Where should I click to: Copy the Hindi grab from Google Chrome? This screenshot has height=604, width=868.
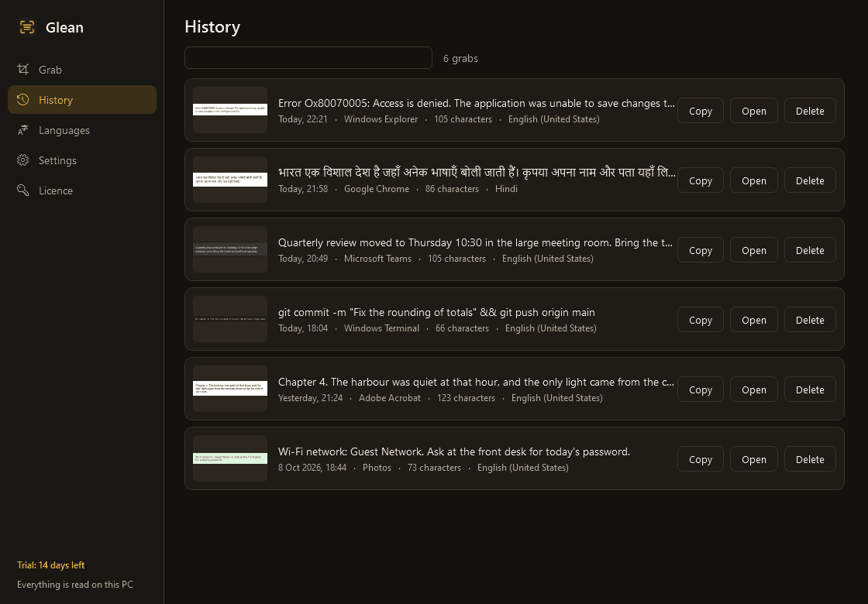701,180
